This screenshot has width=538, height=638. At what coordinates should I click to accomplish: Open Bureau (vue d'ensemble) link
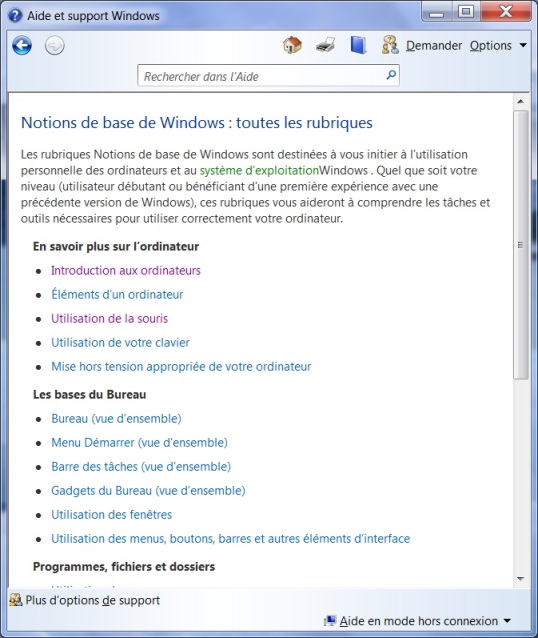tap(116, 419)
